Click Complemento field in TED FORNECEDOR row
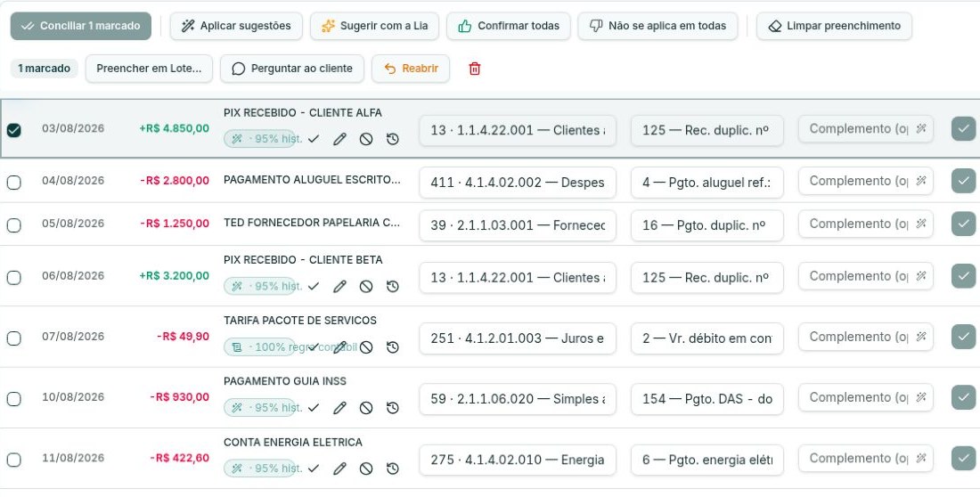The width and height of the screenshot is (980, 497). tap(866, 224)
